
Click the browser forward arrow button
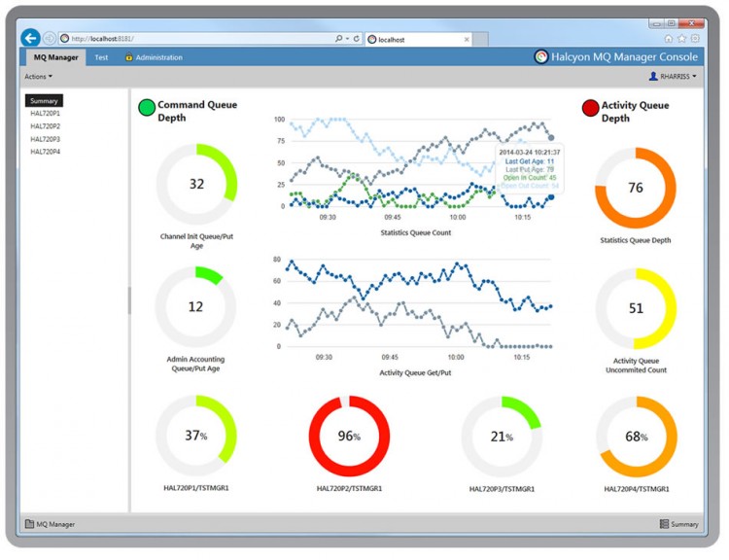50,39
